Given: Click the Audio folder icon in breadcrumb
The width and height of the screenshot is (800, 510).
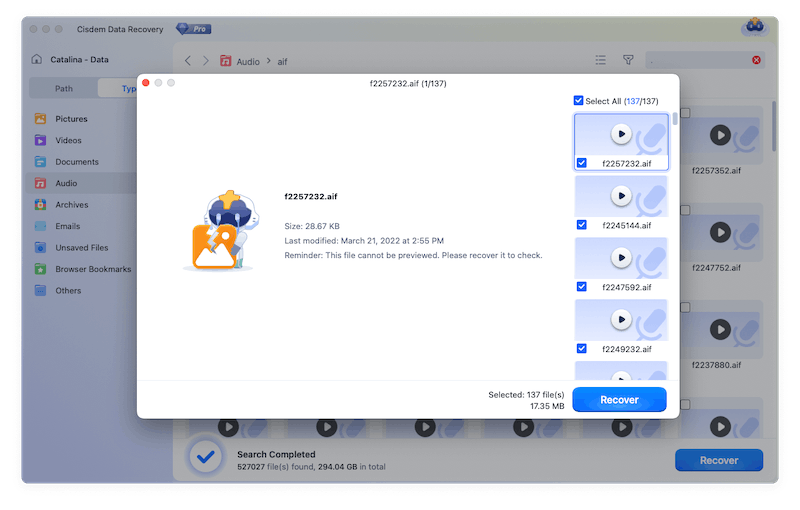Looking at the screenshot, I should 226,61.
